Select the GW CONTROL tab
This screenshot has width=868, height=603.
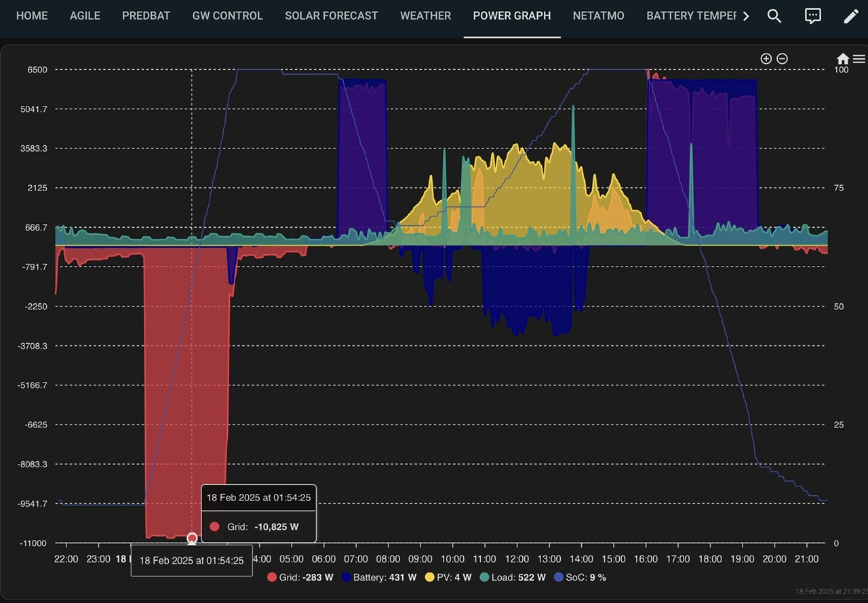click(227, 16)
